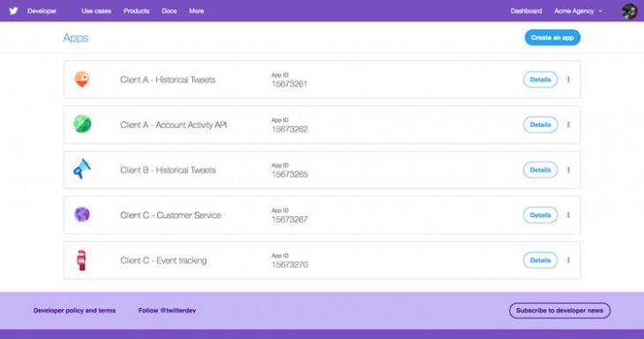Screen dimensions: 644x339
Task: Click the blue megaphone icon for Client B
Action: point(82,169)
